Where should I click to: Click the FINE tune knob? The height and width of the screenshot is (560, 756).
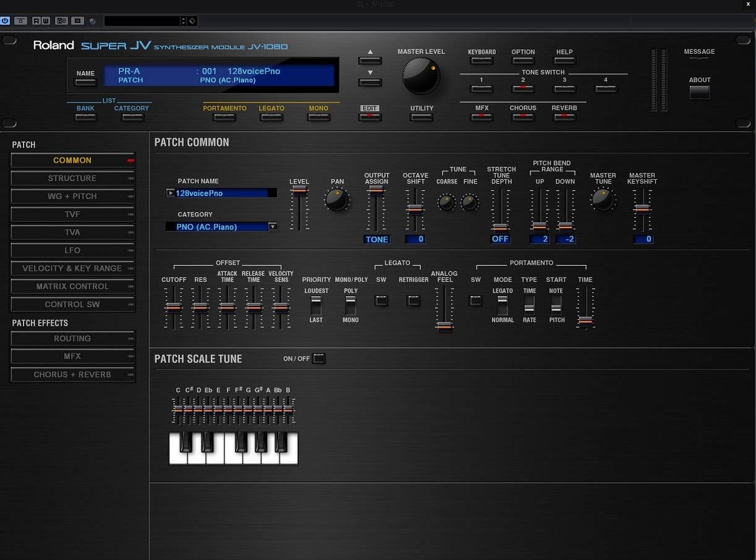point(470,202)
